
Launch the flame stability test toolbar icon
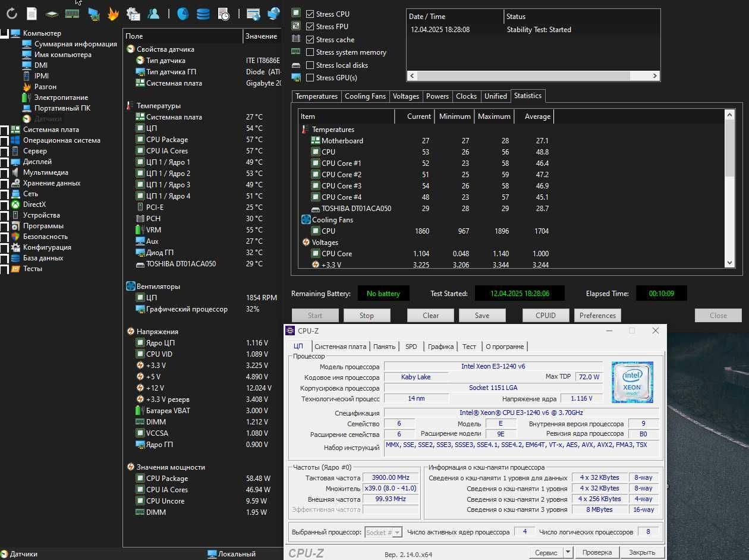coord(113,13)
